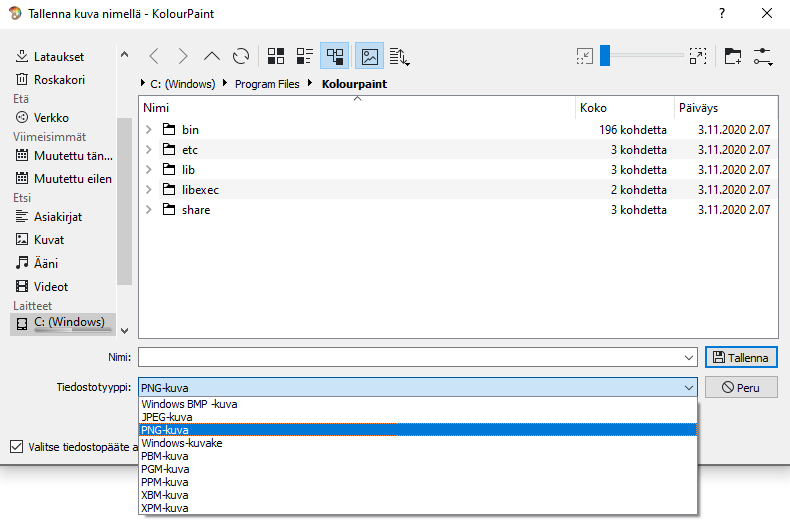Go up to the parent folder
This screenshot has width=790, height=520.
click(212, 57)
